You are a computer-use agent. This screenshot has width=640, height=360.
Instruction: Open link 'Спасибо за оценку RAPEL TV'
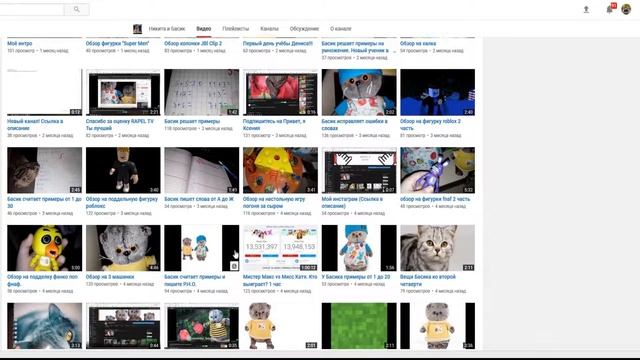(120, 124)
